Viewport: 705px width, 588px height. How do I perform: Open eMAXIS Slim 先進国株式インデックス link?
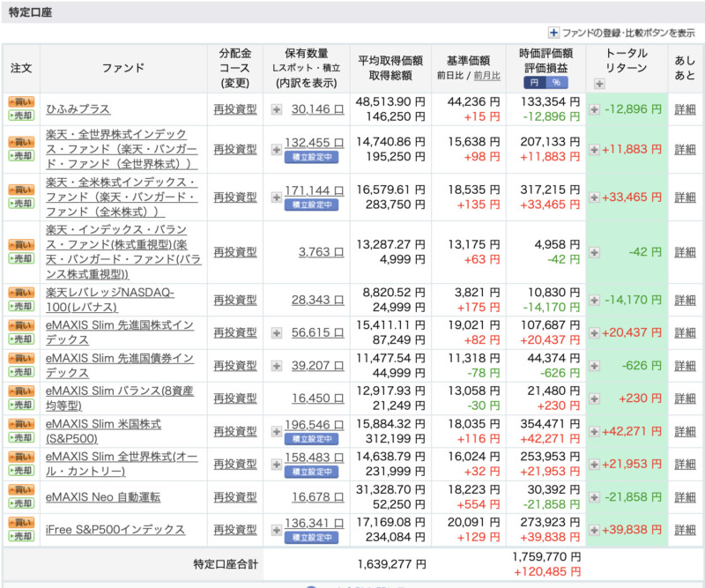click(x=120, y=333)
